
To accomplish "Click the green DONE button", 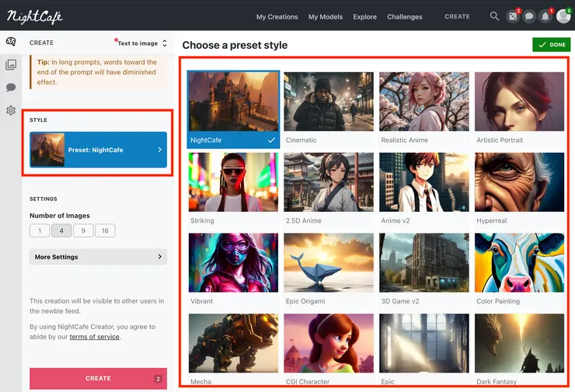I will (x=551, y=45).
